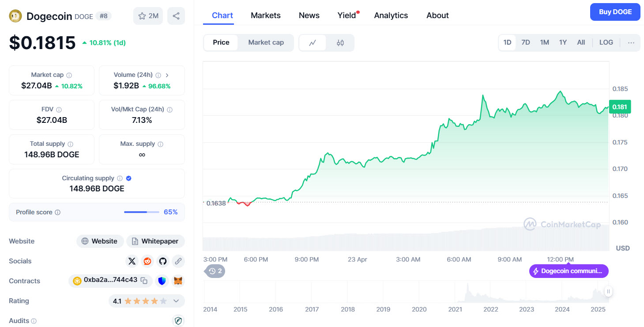Add token to MetaMask via fox icon
The image size is (644, 327).
click(x=178, y=281)
